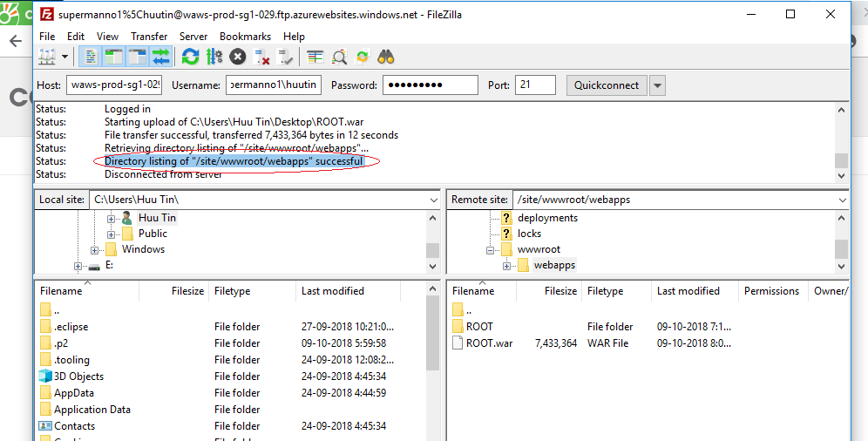Sort remote list by Permissions column
Viewport: 868px width, 441px height.
pyautogui.click(x=773, y=291)
